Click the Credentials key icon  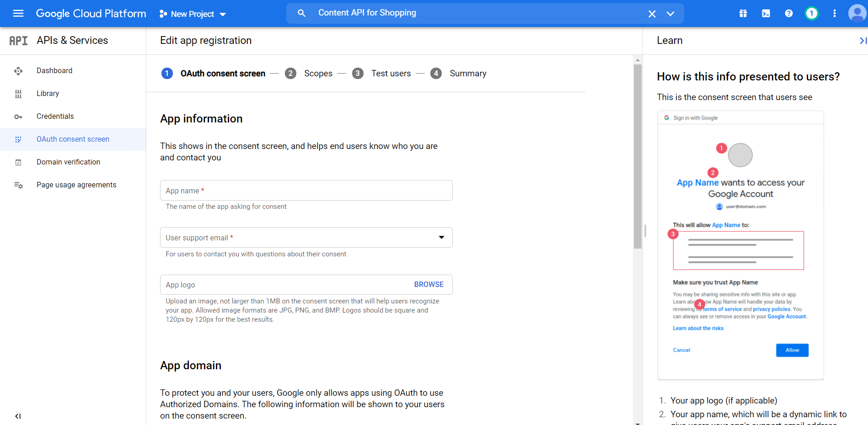pos(18,117)
